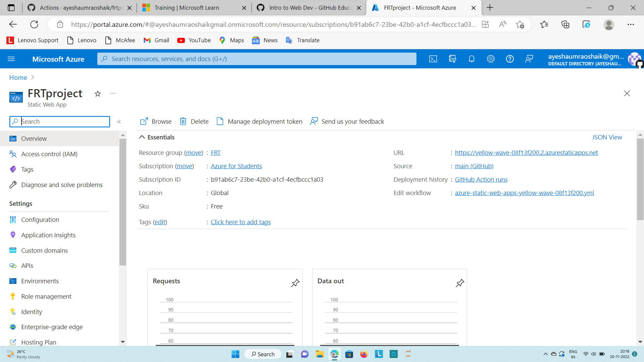Open Application Insights in the sidebar

pyautogui.click(x=48, y=235)
